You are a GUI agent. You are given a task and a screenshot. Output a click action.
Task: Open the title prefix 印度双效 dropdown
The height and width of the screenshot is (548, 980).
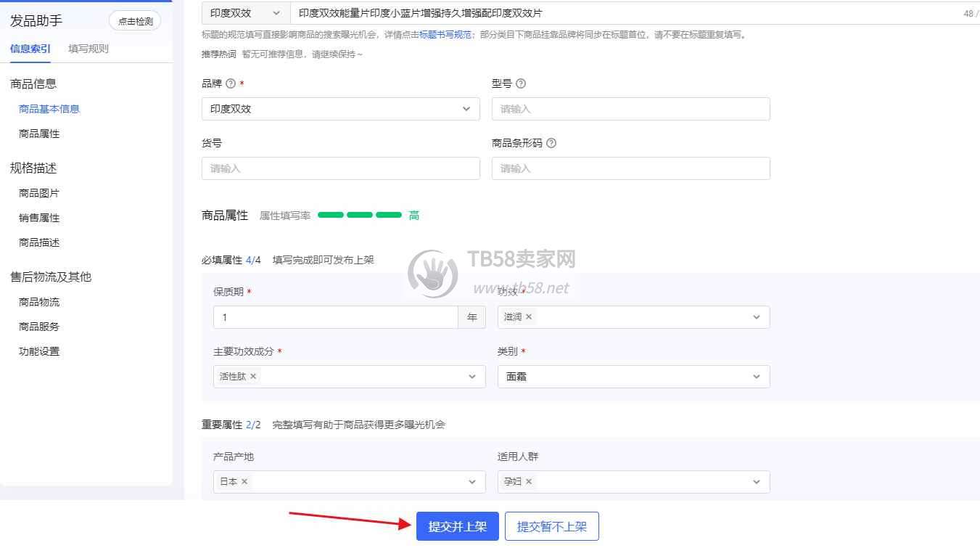[x=244, y=13]
